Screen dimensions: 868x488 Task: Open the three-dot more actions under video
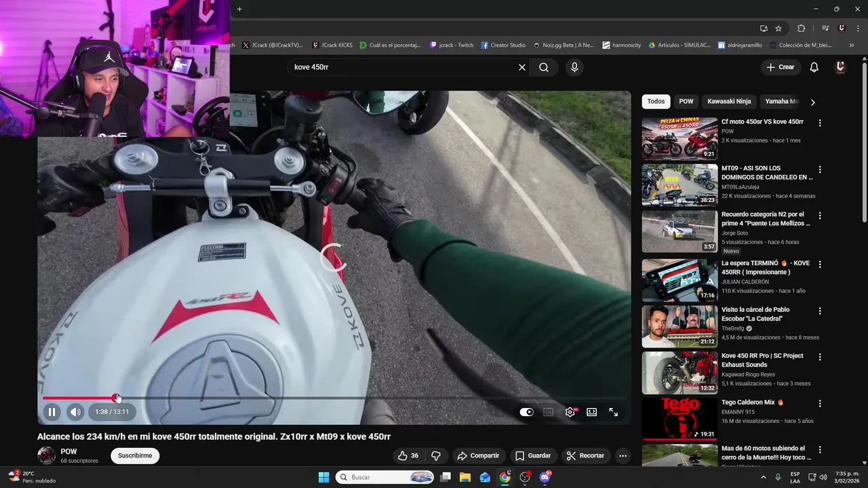click(x=623, y=455)
